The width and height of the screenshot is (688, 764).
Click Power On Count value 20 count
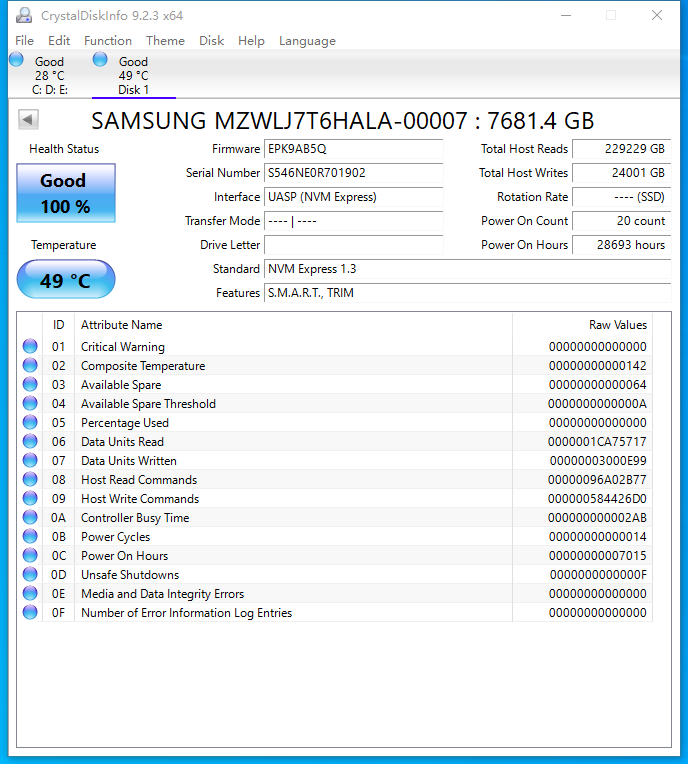click(x=622, y=221)
